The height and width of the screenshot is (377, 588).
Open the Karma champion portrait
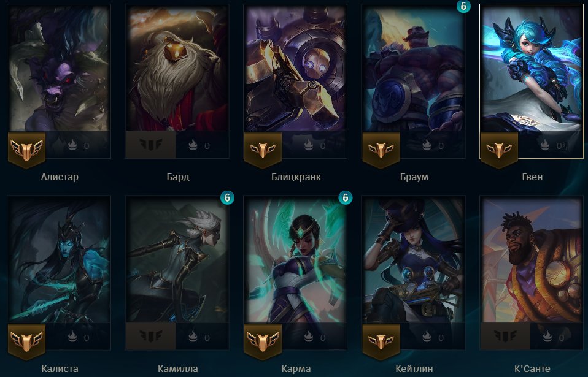click(295, 259)
